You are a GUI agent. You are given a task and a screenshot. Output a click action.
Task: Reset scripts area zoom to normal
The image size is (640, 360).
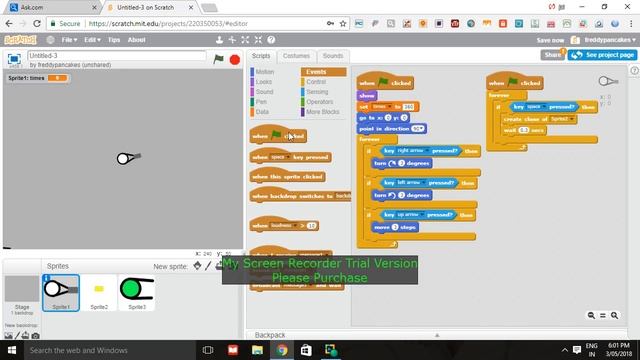click(603, 315)
